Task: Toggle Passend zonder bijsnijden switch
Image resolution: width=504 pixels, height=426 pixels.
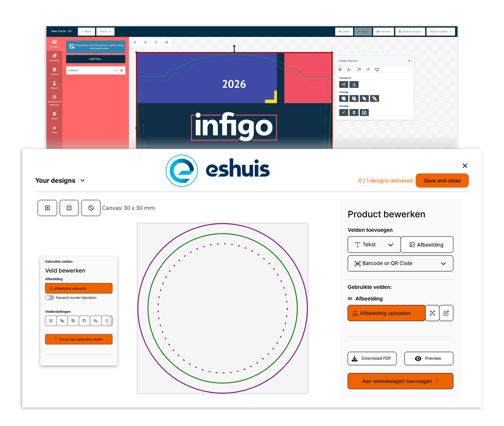Action: pyautogui.click(x=50, y=298)
